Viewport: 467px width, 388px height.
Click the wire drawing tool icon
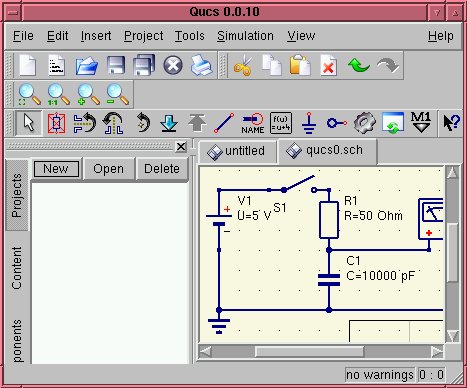pos(224,123)
